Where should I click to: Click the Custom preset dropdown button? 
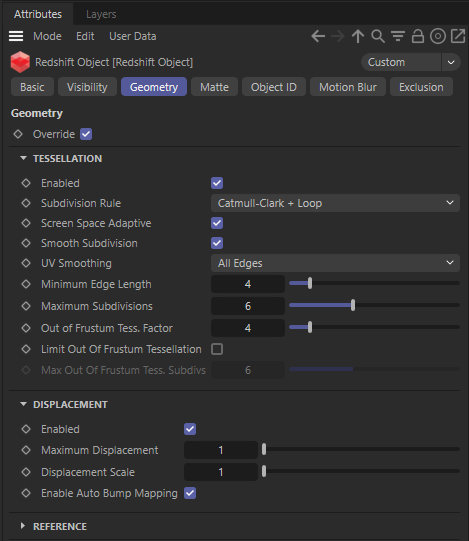click(x=451, y=62)
